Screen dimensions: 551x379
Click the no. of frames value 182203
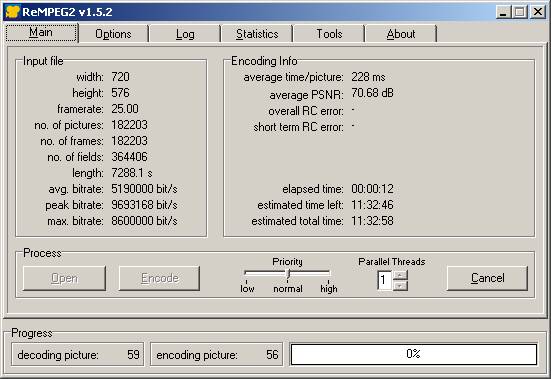pyautogui.click(x=129, y=141)
